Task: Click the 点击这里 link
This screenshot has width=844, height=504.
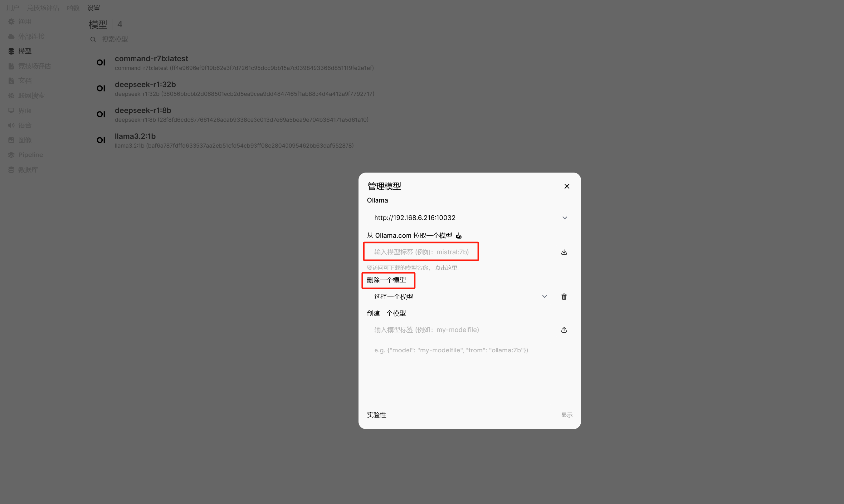Action: (x=449, y=267)
